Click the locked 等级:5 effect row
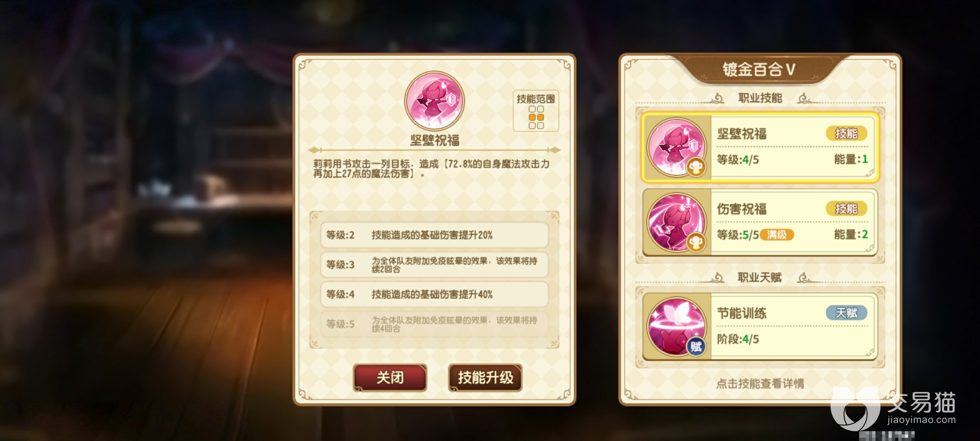 click(434, 324)
